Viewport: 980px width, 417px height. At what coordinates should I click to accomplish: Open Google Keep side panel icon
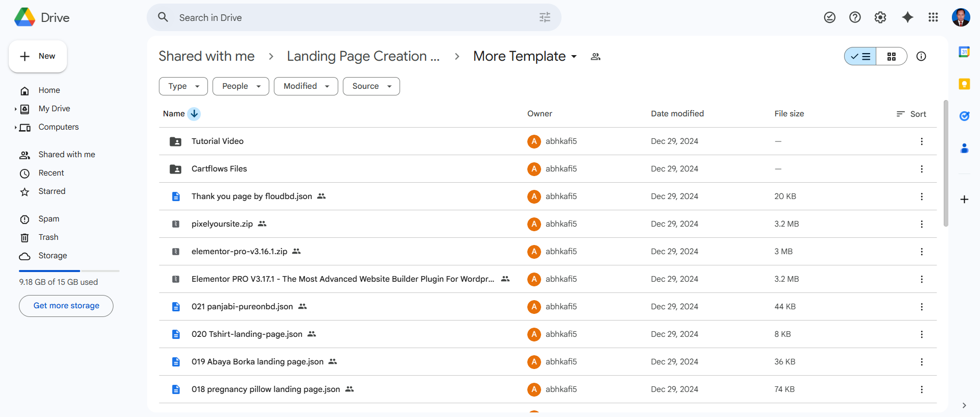964,84
